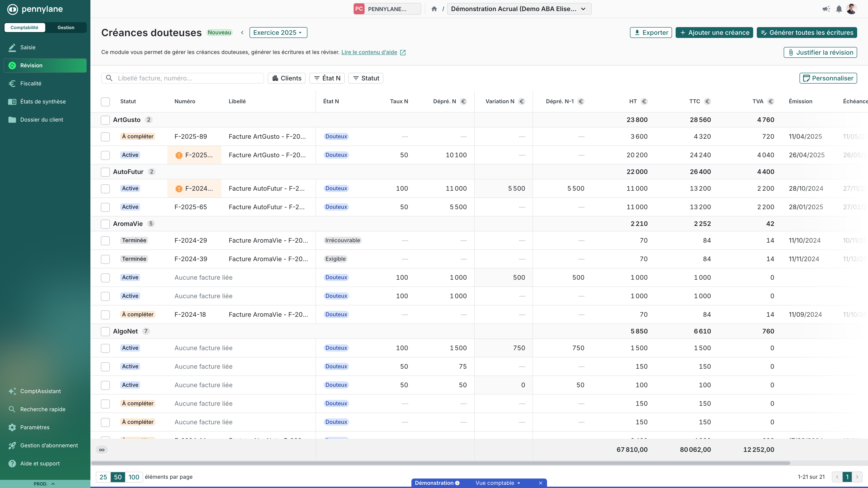868x488 pixels.
Task: Open the Vue comptable dropdown
Action: [497, 483]
